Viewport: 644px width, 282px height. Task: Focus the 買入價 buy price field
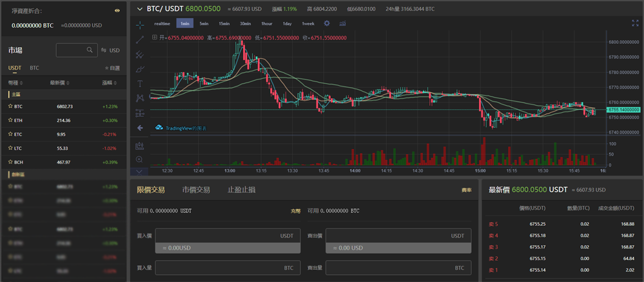point(228,236)
